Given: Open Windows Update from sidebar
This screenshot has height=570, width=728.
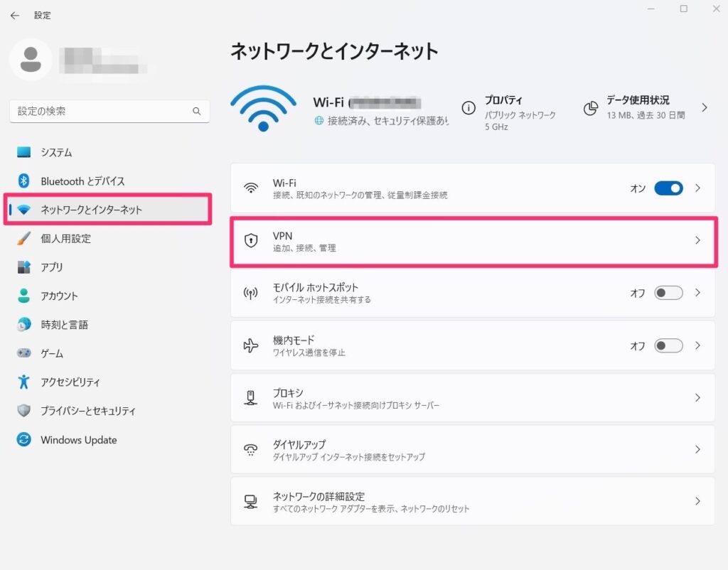Looking at the screenshot, I should pyautogui.click(x=78, y=440).
